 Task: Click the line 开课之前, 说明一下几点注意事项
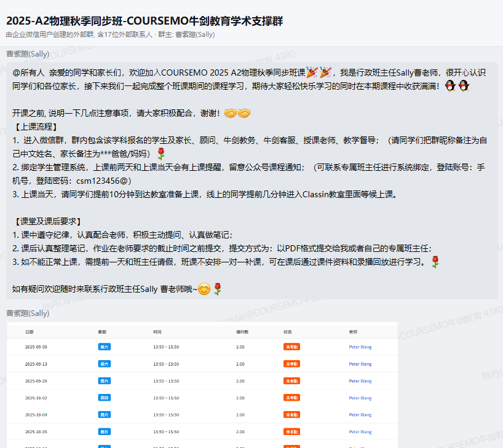pyautogui.click(x=116, y=113)
